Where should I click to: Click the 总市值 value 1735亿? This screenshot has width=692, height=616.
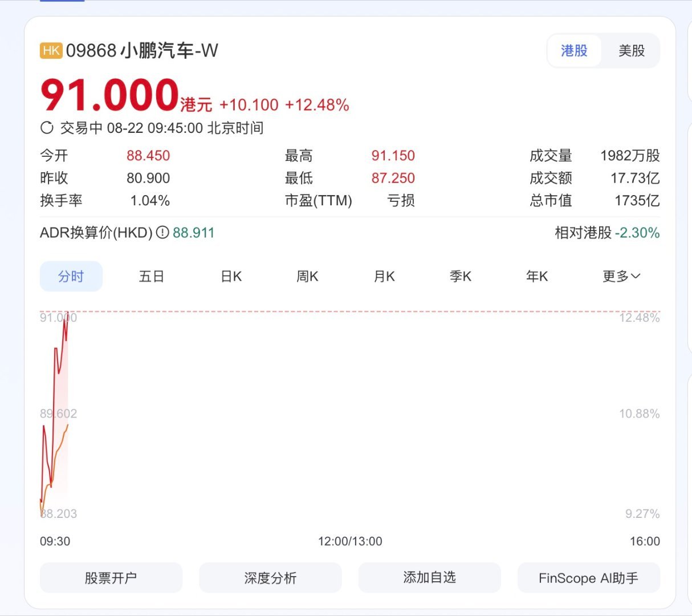click(x=637, y=201)
